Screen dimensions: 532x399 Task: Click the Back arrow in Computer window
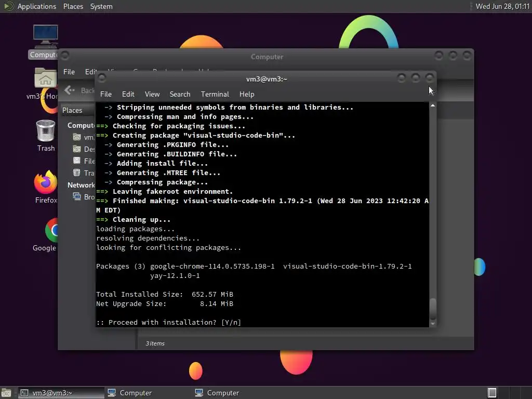pos(70,90)
